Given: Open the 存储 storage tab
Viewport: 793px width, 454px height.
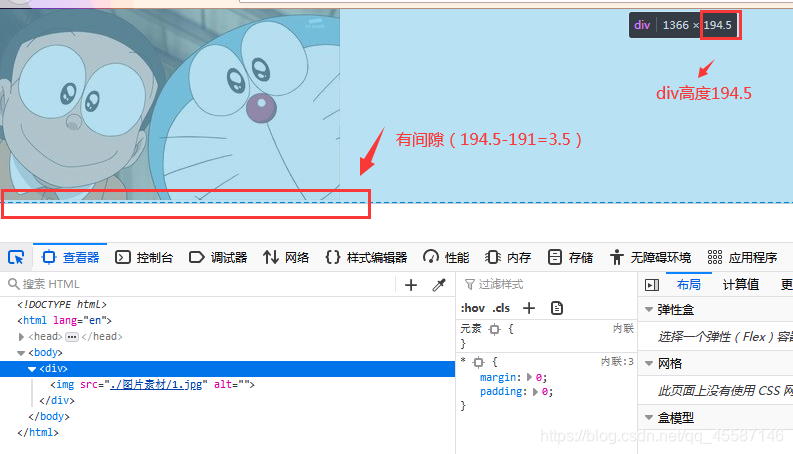Looking at the screenshot, I should 570,257.
